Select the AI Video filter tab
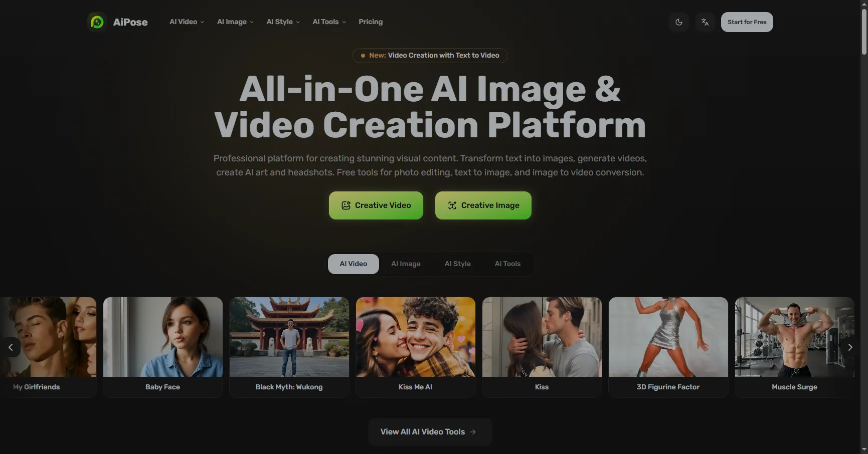Image resolution: width=868 pixels, height=454 pixels. [x=353, y=264]
